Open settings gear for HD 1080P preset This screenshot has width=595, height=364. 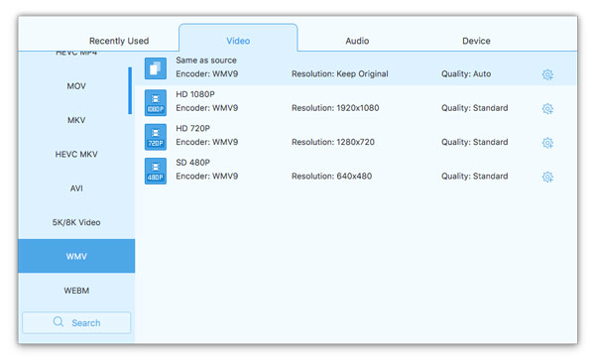(x=547, y=109)
